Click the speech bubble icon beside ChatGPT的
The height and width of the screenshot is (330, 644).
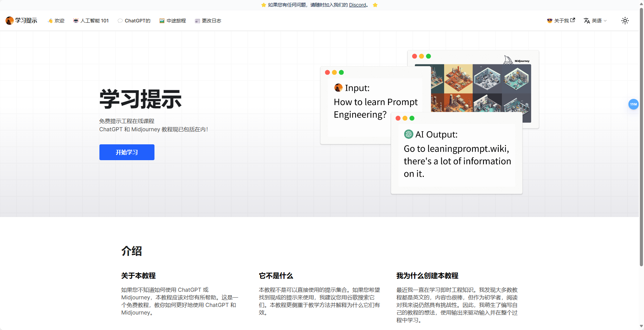120,21
